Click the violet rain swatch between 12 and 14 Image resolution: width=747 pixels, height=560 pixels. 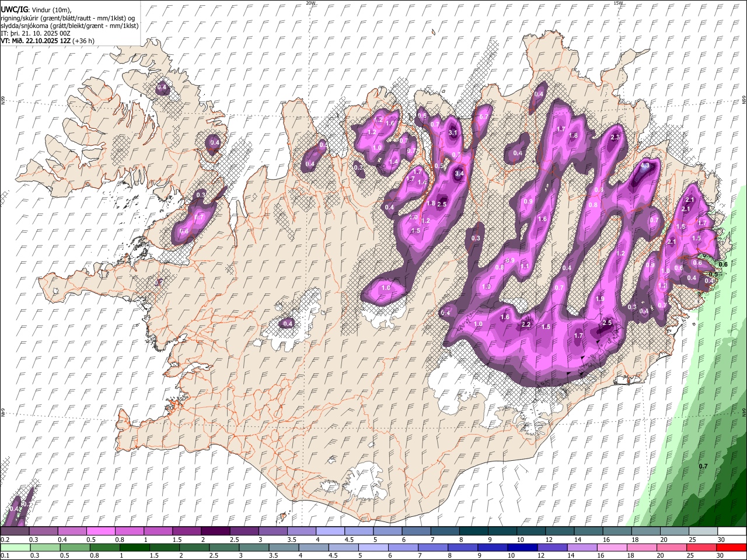[x=551, y=547]
